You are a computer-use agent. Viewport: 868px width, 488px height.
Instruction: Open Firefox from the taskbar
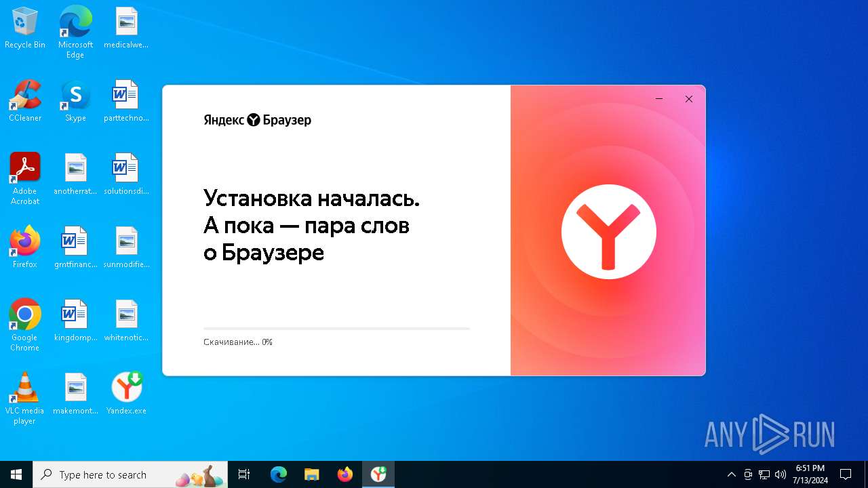tap(345, 474)
